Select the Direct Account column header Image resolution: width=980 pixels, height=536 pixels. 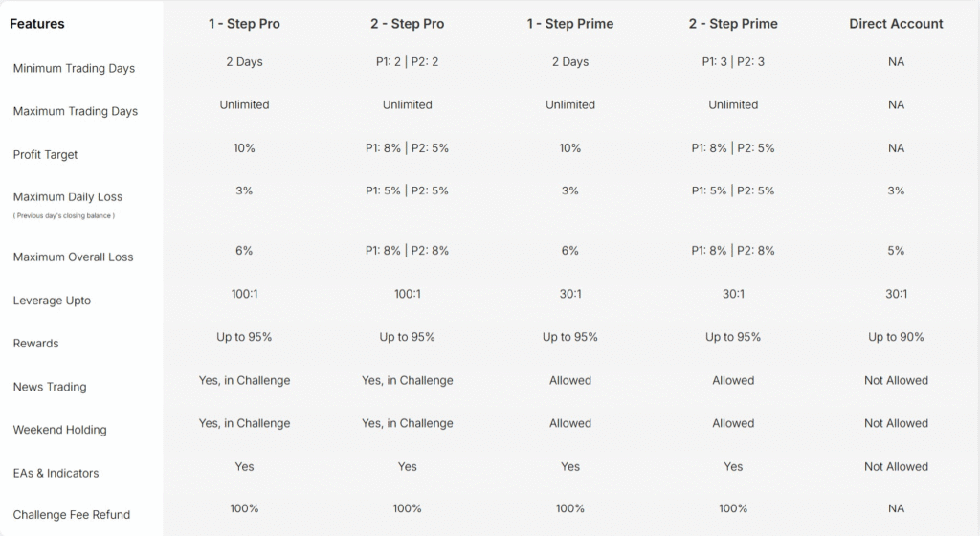[x=896, y=24]
